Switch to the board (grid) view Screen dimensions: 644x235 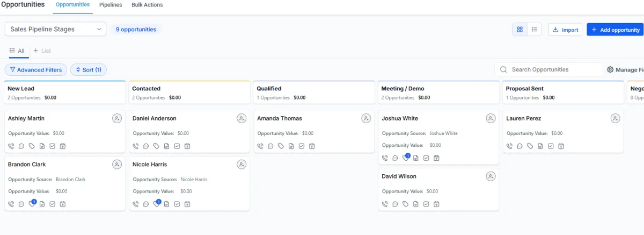(x=519, y=30)
